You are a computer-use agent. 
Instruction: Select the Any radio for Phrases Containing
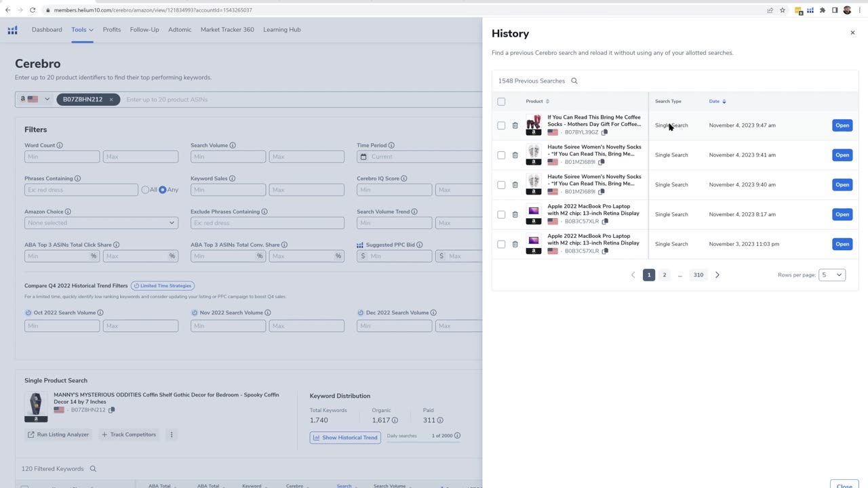[162, 190]
